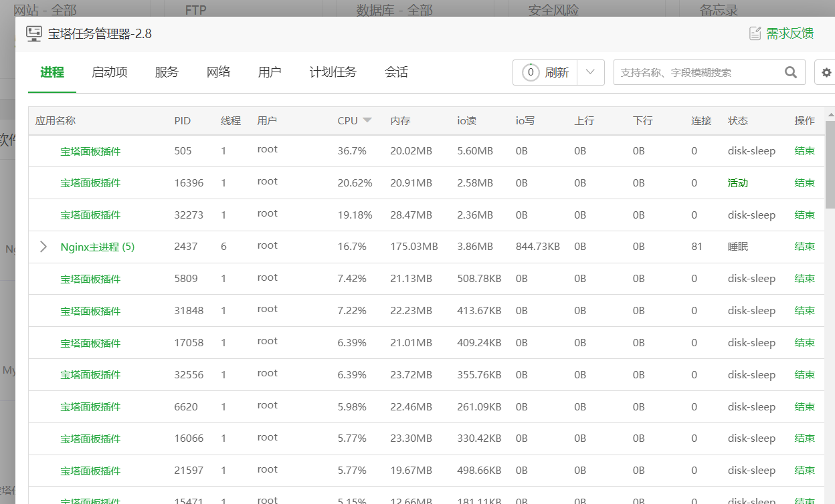This screenshot has height=504, width=835.
Task: Click the process list vertical scrollbar
Action: (x=830, y=164)
